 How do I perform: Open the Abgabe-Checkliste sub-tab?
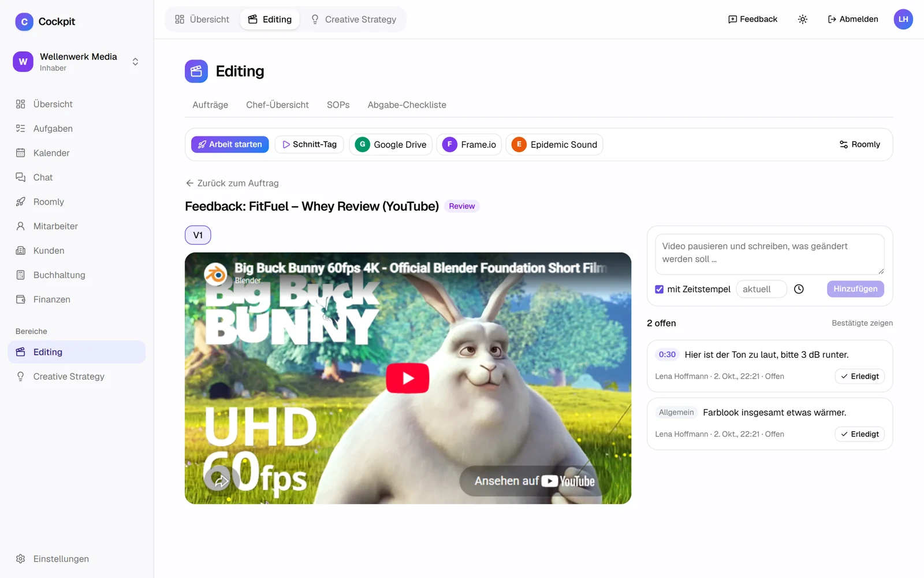tap(407, 105)
